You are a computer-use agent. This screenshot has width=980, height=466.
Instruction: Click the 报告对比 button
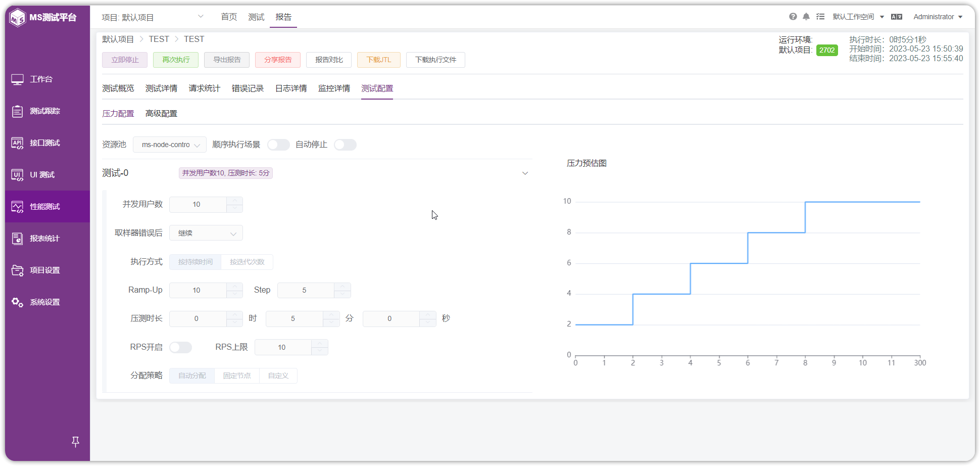click(x=329, y=60)
